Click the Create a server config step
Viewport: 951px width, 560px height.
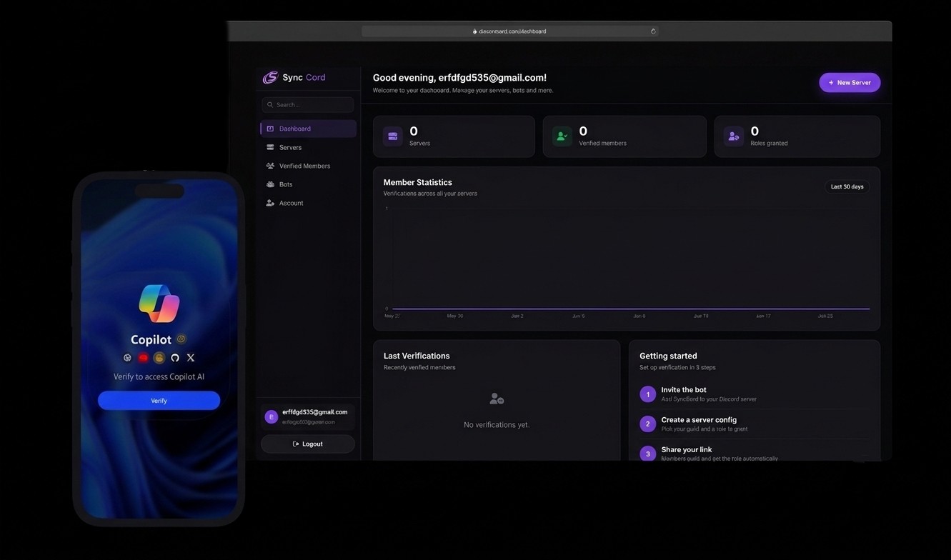[754, 424]
